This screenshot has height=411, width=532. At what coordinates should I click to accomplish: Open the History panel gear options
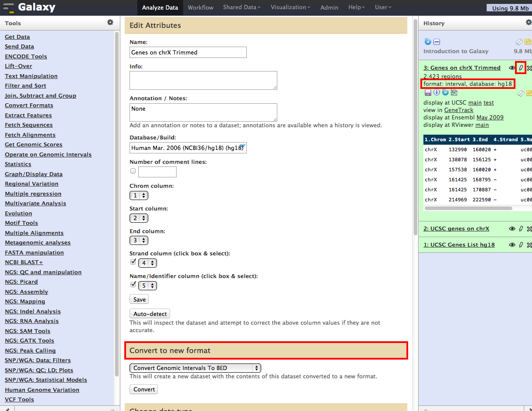click(x=529, y=22)
